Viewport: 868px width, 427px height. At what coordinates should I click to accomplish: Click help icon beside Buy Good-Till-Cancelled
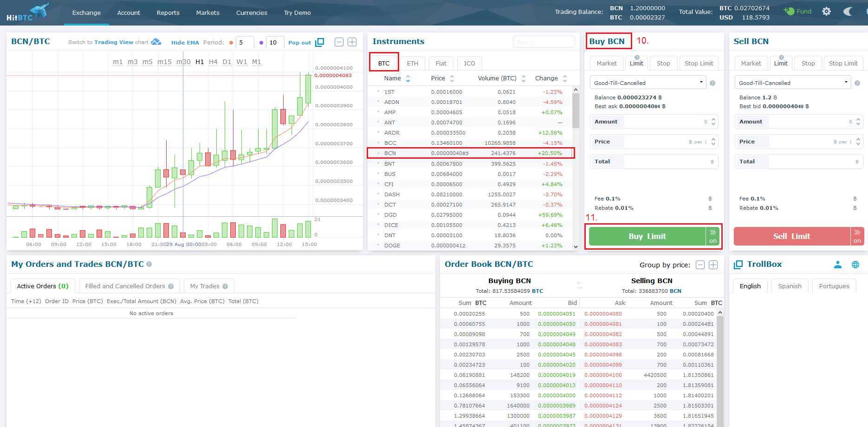(x=713, y=83)
